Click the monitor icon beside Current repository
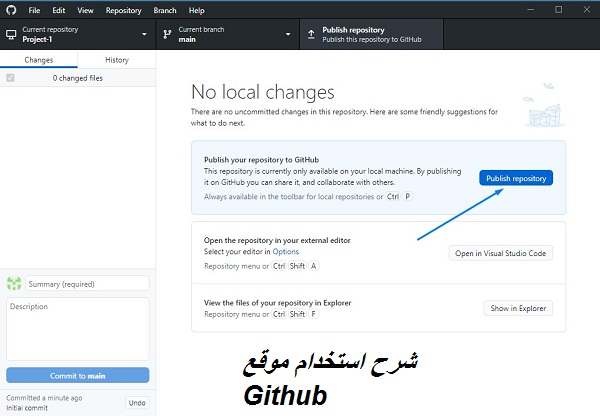Screen dimensions: 600x416 click(11, 35)
